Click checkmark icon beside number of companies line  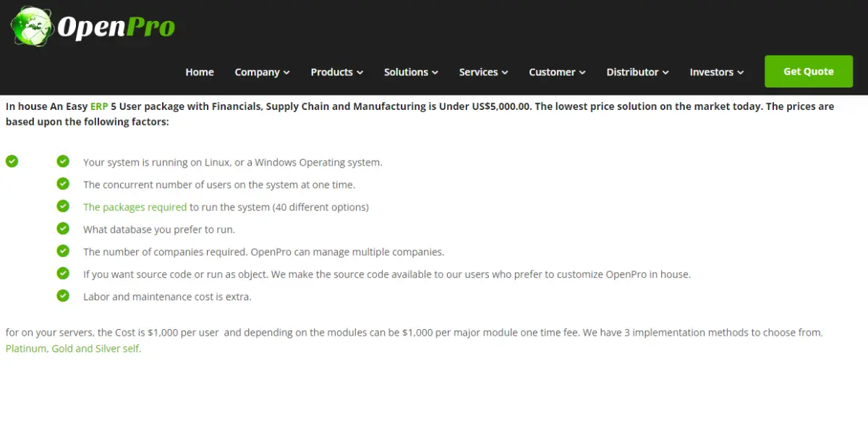pyautogui.click(x=63, y=251)
